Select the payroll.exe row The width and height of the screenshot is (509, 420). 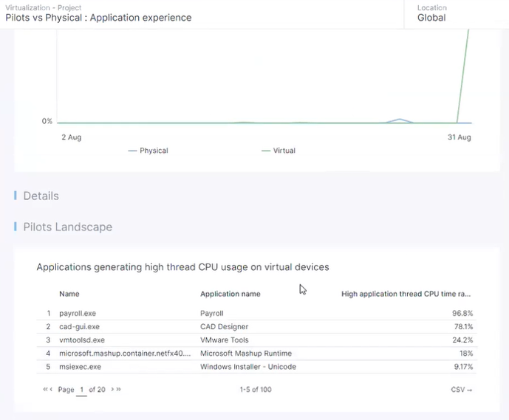point(79,313)
